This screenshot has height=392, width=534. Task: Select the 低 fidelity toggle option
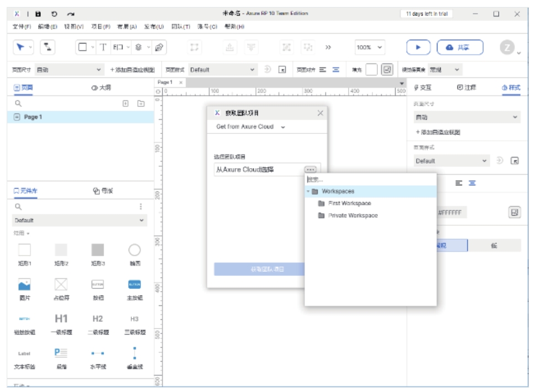[x=494, y=246]
